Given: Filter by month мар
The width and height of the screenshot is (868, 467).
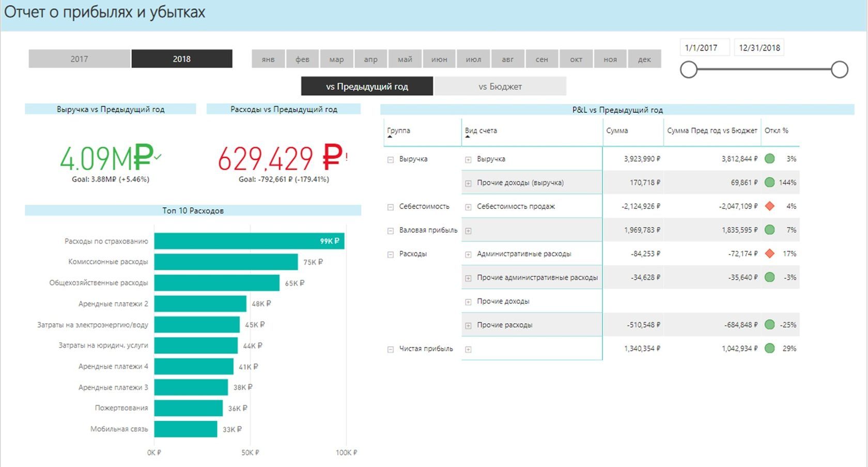Looking at the screenshot, I should [336, 59].
